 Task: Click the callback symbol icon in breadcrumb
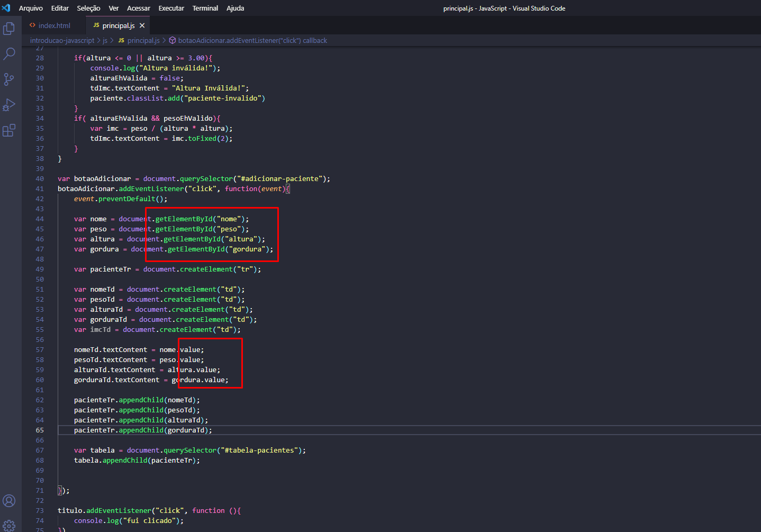tap(172, 40)
